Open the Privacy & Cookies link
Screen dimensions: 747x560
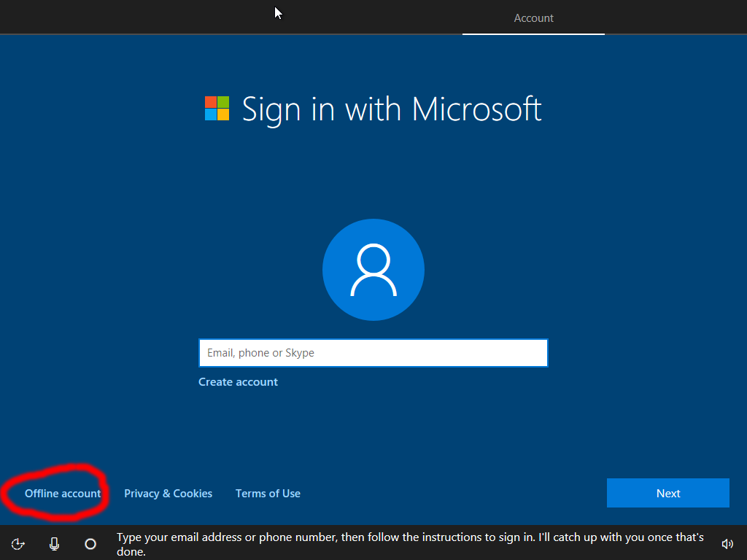click(x=169, y=494)
